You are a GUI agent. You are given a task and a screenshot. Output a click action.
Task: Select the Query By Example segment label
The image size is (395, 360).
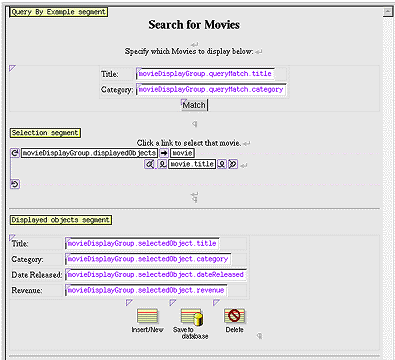pos(59,12)
